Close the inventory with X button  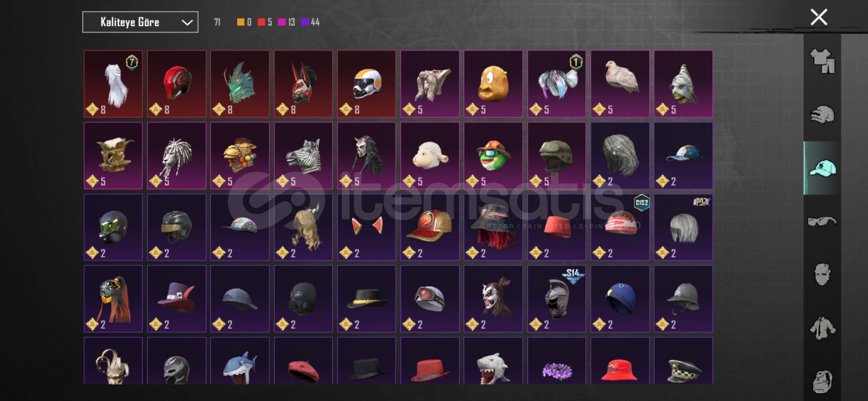tap(819, 17)
